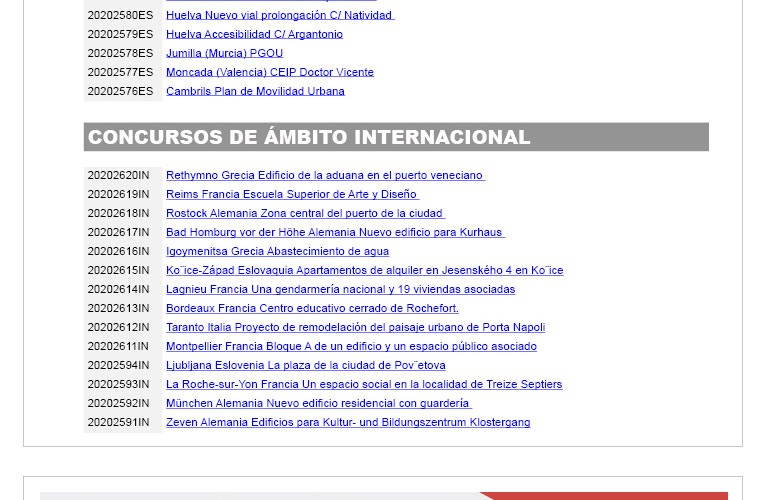Open Rostock Alemania Zona central del puerto link
The image size is (770, 500).
[305, 214]
